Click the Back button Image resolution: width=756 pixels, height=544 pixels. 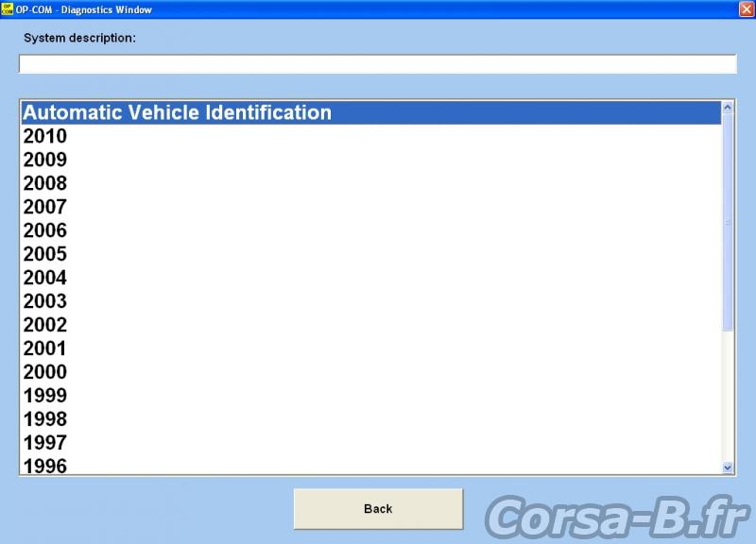click(379, 509)
